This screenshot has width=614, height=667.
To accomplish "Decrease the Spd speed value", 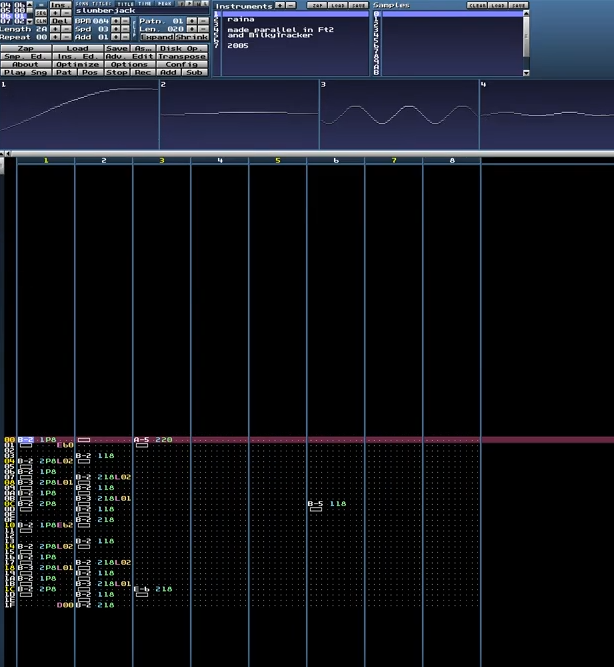I will pyautogui.click(x=125, y=29).
